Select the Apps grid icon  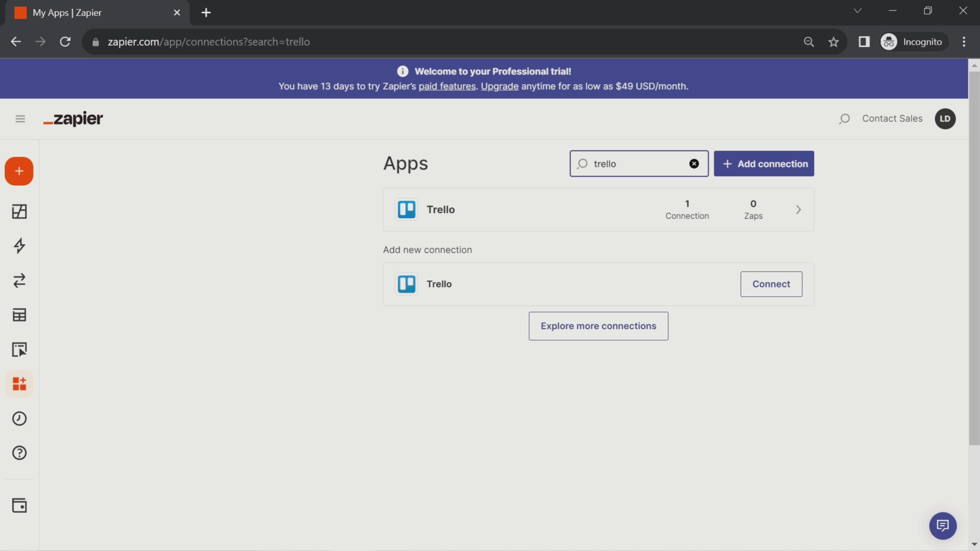point(19,383)
